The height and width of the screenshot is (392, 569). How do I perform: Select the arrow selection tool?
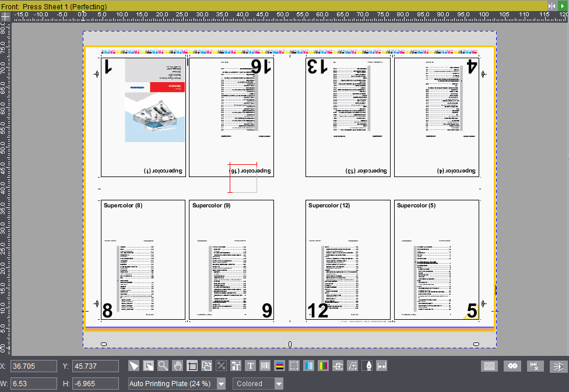pyautogui.click(x=134, y=366)
